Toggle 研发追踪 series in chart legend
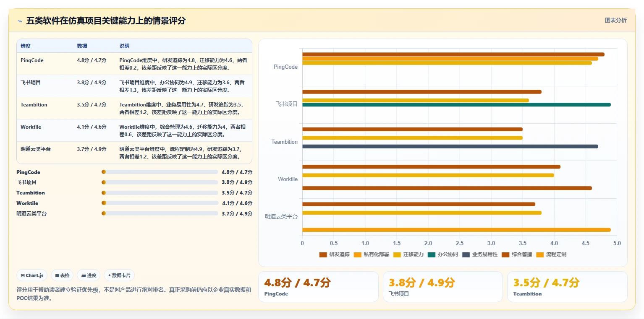 (x=334, y=254)
